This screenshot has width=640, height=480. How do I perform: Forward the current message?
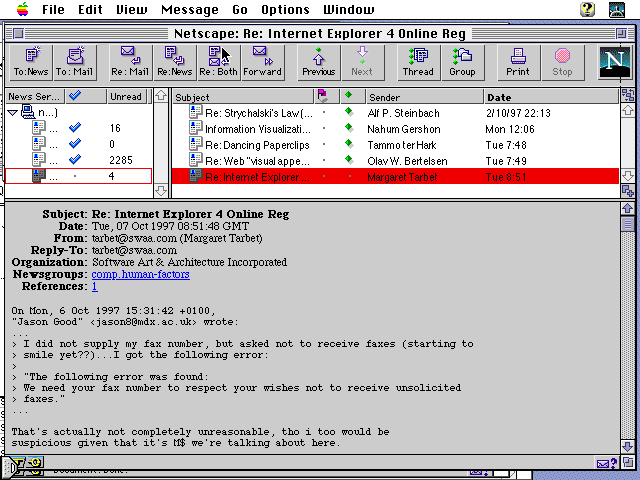tap(262, 62)
